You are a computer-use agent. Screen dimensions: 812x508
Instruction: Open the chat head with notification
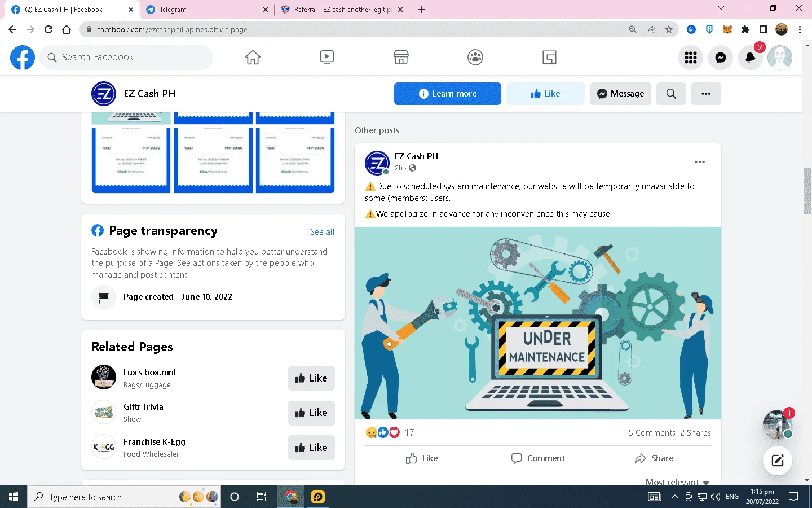[x=778, y=424]
